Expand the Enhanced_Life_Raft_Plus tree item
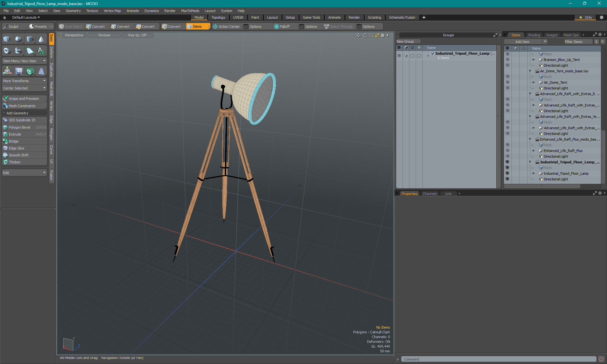 pos(534,151)
